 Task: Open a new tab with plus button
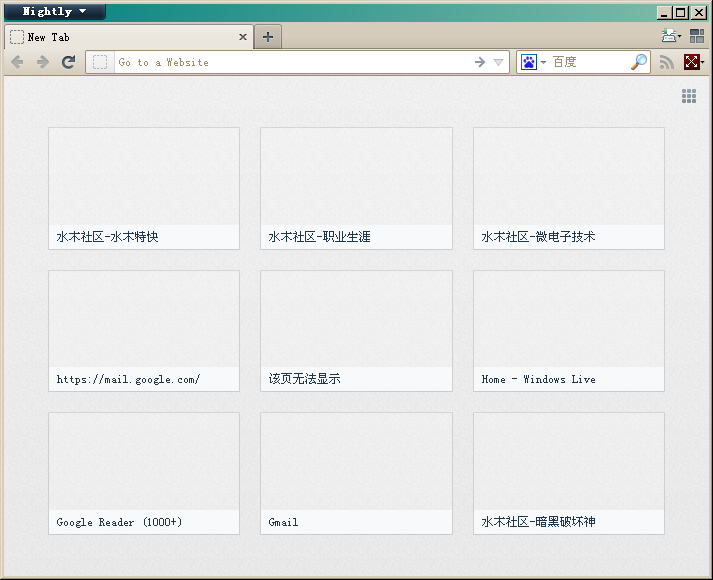point(268,37)
